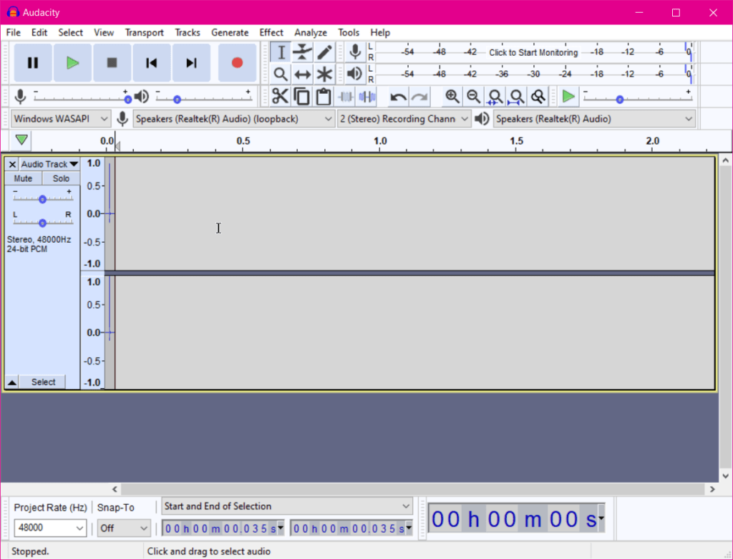The image size is (733, 560).
Task: Click the track's Select button
Action: point(43,382)
